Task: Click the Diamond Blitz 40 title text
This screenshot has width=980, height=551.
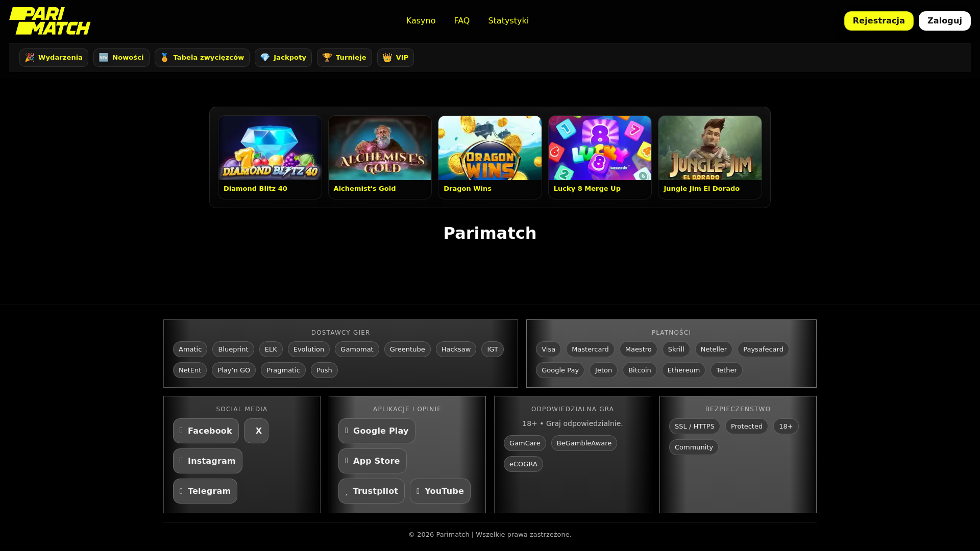Action: tap(255, 189)
